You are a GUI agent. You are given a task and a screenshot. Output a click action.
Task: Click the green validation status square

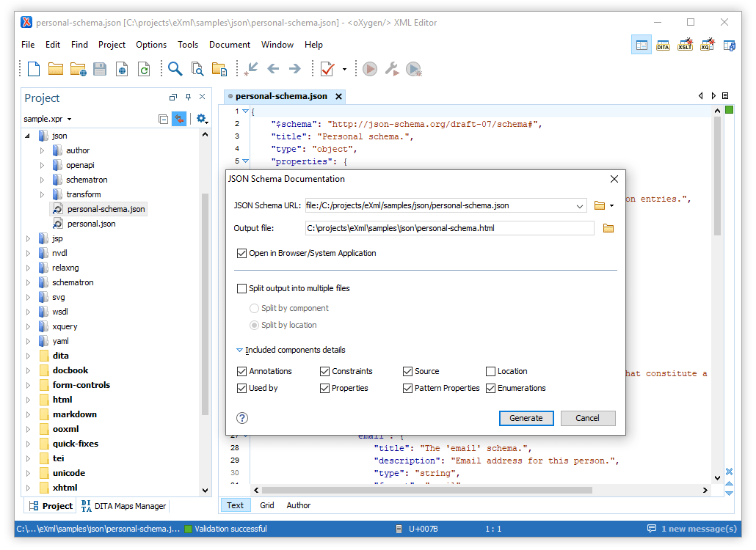click(x=729, y=110)
